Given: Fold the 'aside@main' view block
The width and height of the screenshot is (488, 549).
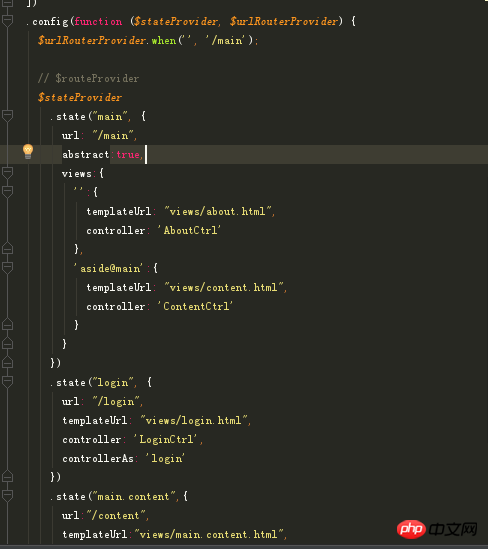Looking at the screenshot, I should click(x=7, y=267).
